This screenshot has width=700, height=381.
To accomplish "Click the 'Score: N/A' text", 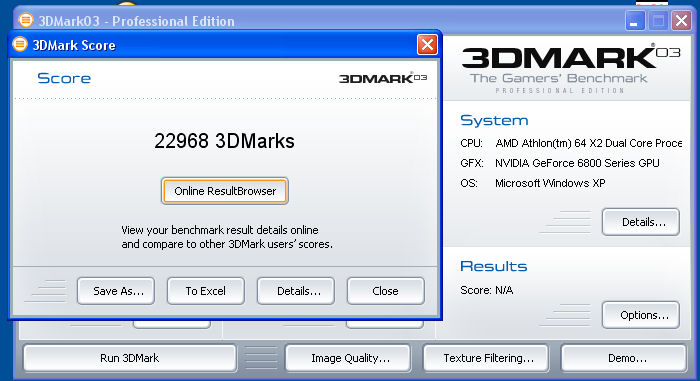I will coord(487,290).
